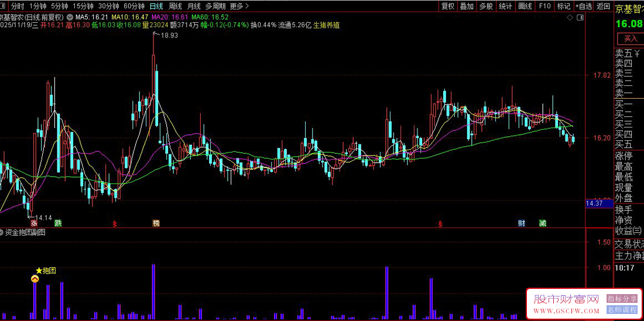
Task: Click the MA20: 16.61 indicator value
Action: click(170, 17)
